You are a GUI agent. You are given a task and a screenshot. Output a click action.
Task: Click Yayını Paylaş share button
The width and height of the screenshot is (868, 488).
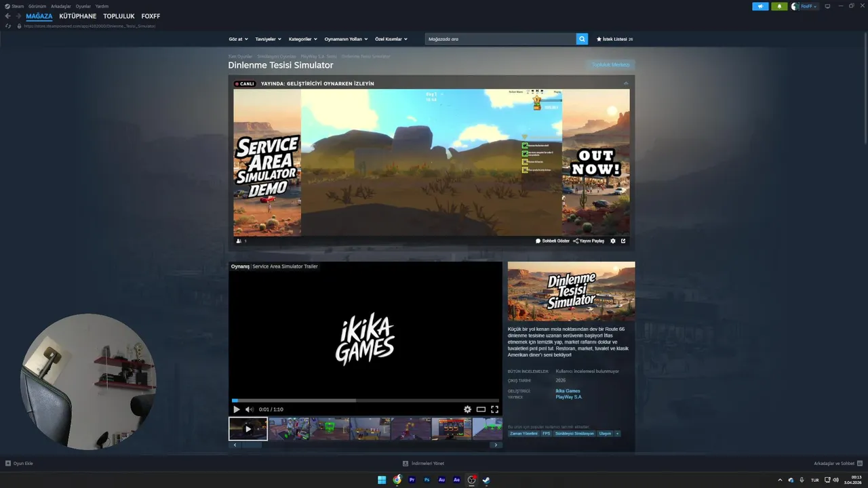tap(589, 241)
